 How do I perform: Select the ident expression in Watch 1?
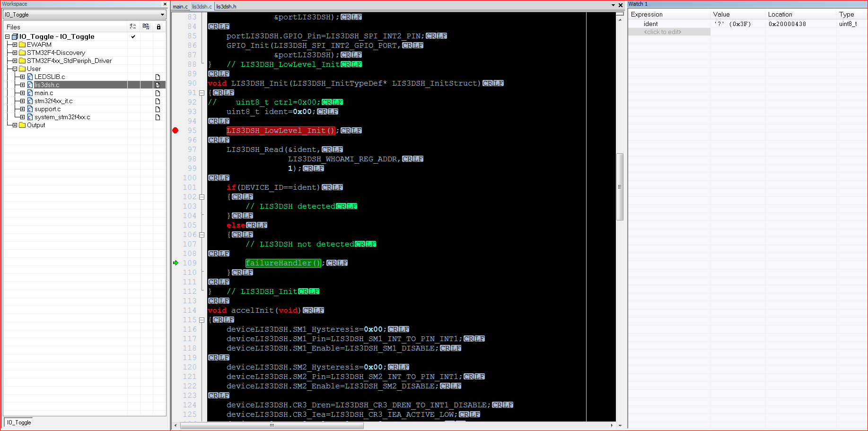pos(650,24)
